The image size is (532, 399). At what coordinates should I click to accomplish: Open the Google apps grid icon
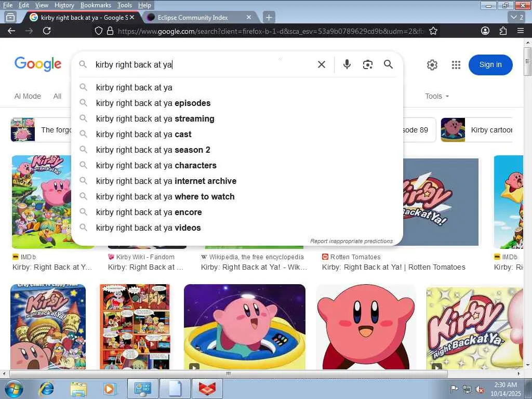point(456,65)
